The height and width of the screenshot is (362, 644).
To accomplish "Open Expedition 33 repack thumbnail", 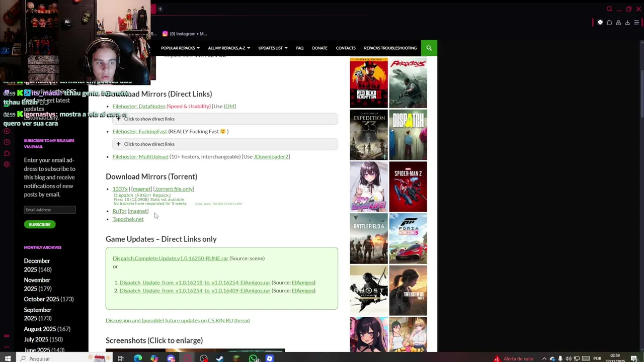I will click(369, 135).
